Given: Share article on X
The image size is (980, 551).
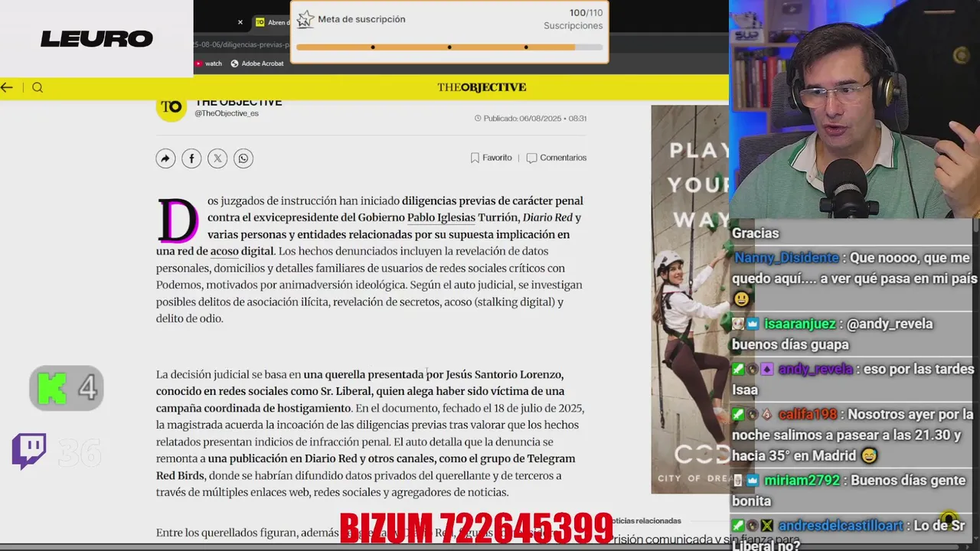Looking at the screenshot, I should [217, 158].
